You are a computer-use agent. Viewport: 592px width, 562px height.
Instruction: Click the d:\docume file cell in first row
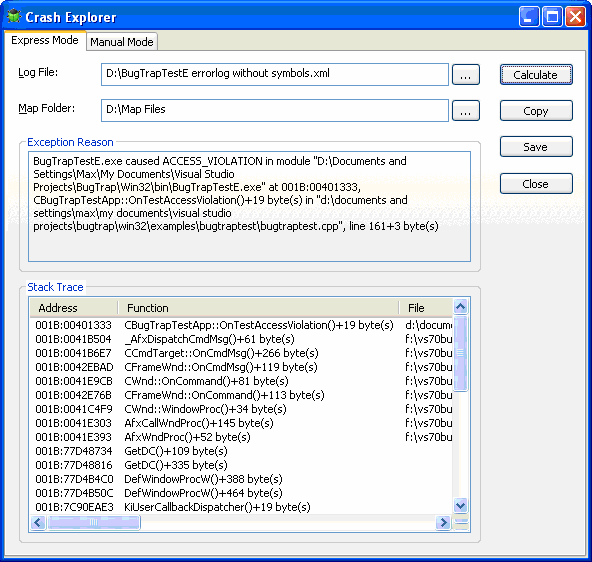pyautogui.click(x=428, y=325)
